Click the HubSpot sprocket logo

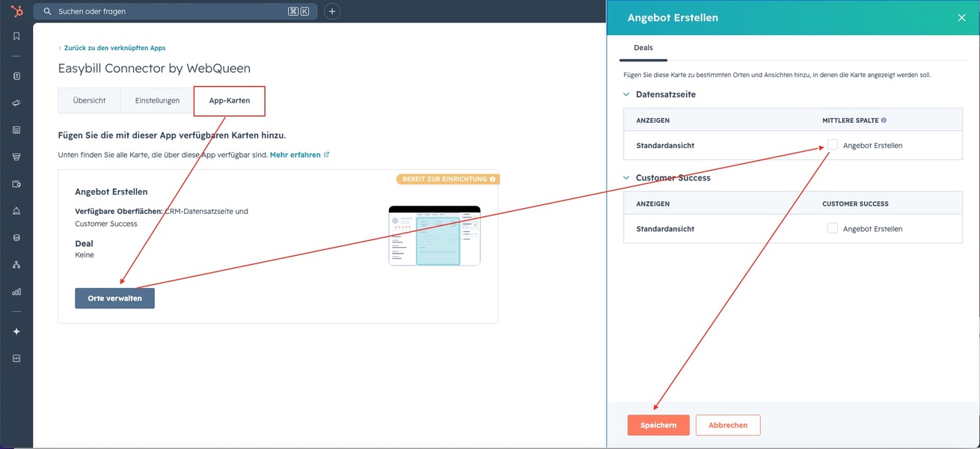tap(16, 10)
